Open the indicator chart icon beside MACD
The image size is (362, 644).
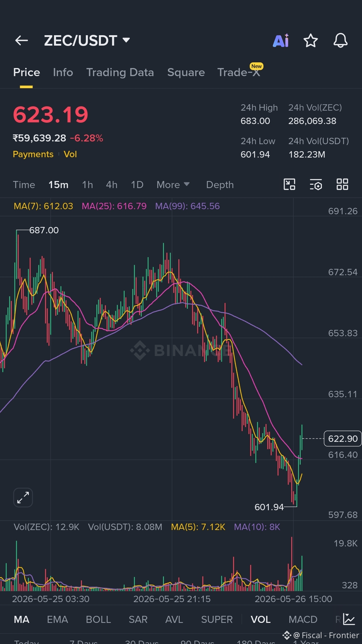tap(349, 619)
